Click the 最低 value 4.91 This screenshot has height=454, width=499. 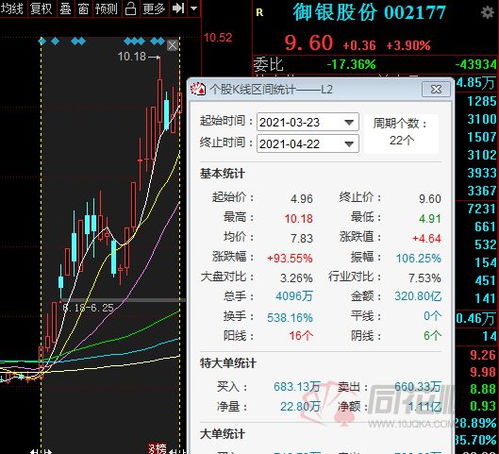point(430,219)
